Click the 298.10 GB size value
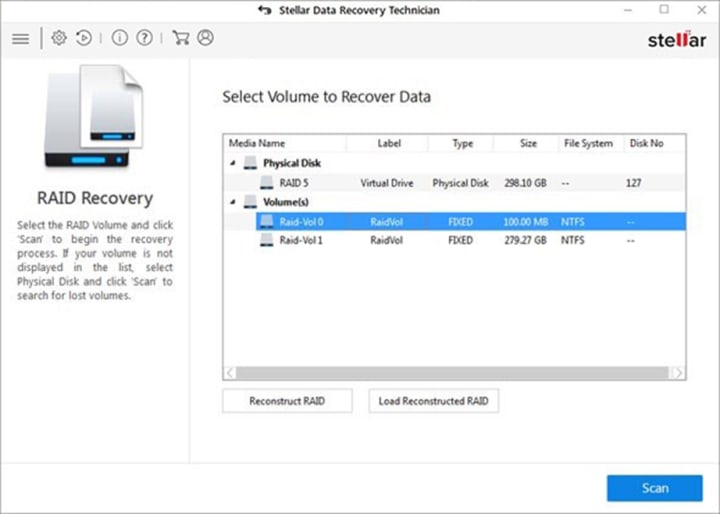This screenshot has width=720, height=514. [525, 183]
